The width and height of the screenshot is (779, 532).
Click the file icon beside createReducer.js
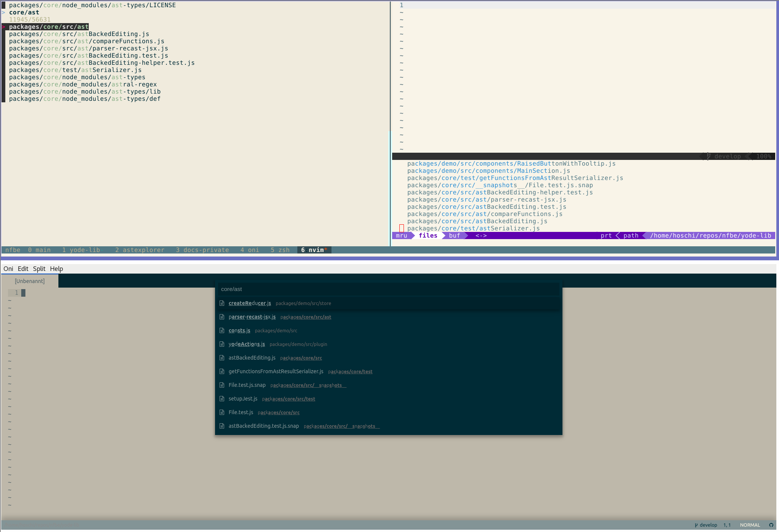222,303
